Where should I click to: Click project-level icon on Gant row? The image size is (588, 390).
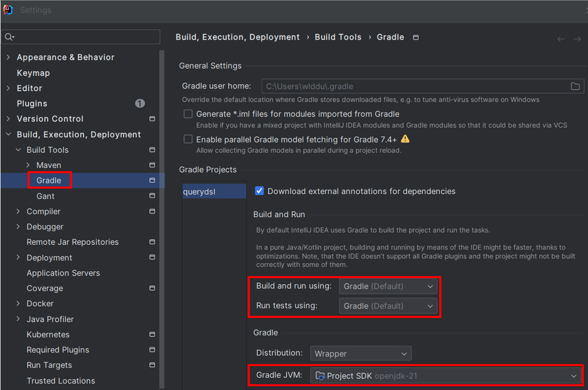(152, 196)
